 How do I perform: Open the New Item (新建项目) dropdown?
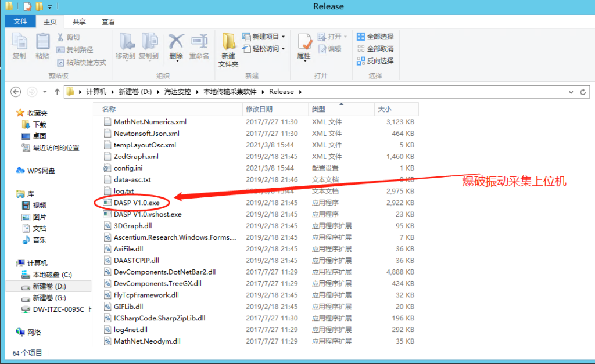[x=263, y=37]
